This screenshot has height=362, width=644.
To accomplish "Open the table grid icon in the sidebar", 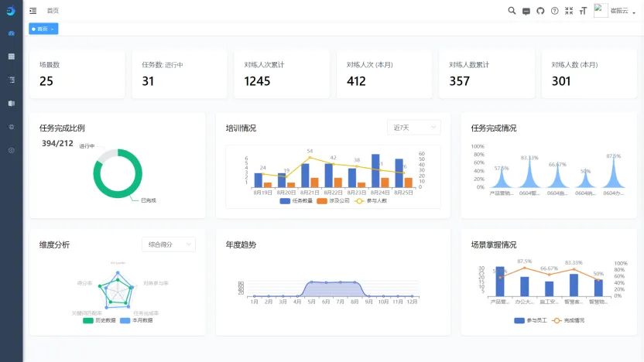I will click(x=12, y=56).
